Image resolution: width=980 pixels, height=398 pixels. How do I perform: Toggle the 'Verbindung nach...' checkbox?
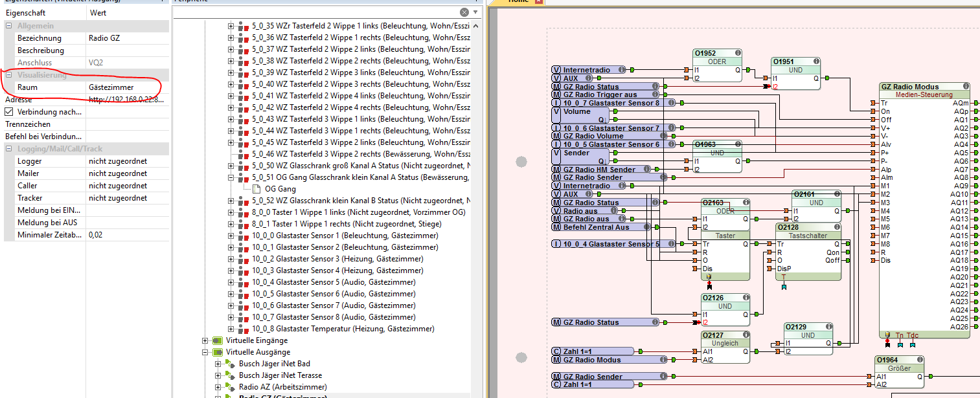pos(10,112)
